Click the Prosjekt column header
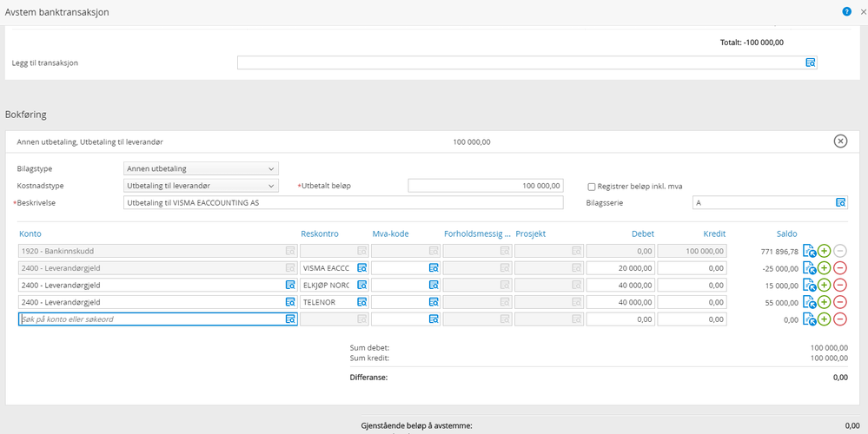This screenshot has width=868, height=434. [x=530, y=233]
